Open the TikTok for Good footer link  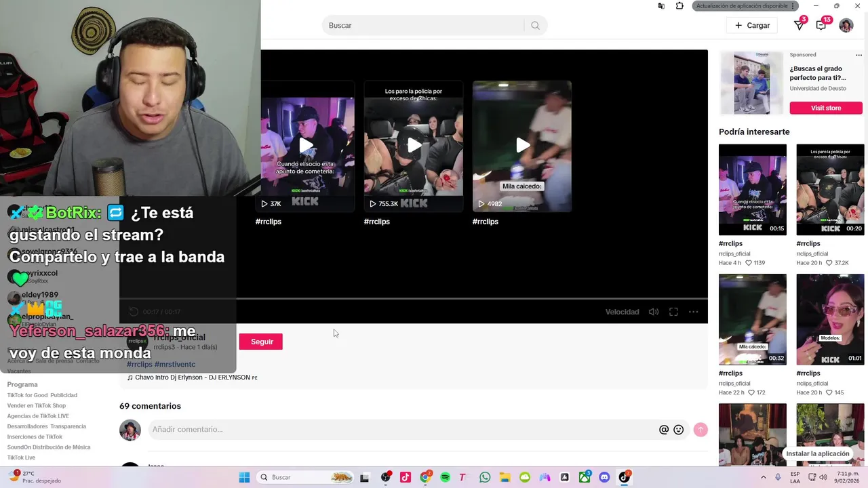coord(28,395)
